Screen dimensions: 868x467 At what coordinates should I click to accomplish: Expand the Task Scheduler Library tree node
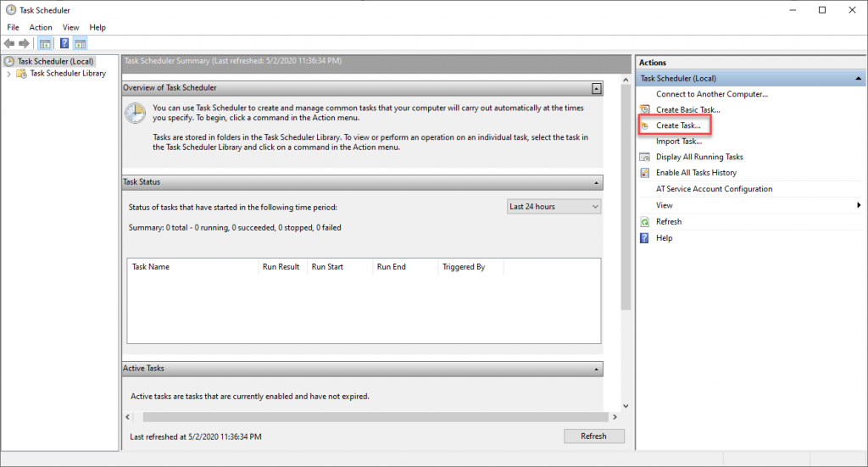click(8, 74)
